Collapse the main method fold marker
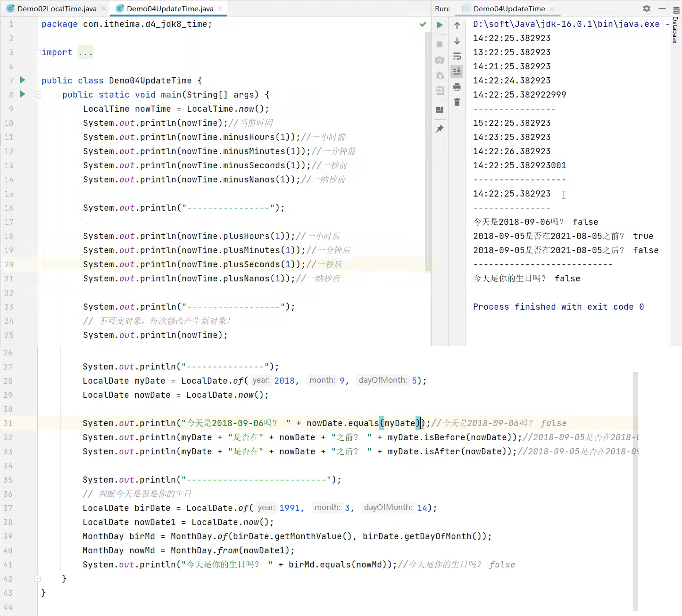682x616 pixels. coord(38,95)
